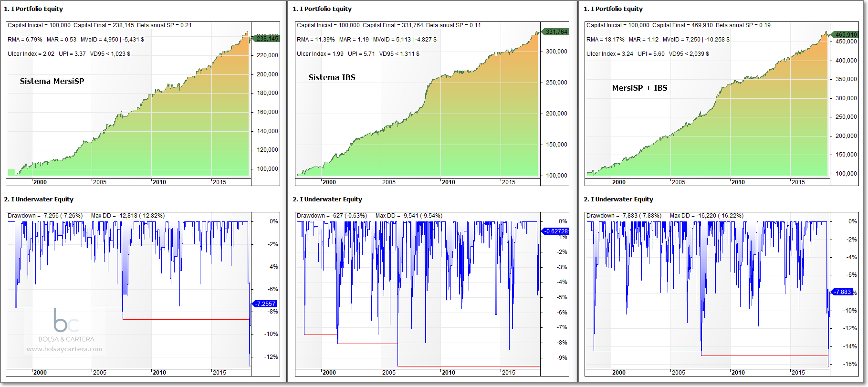The image size is (868, 387).
Task: Click the 'Sistema IBS' chart label
Action: (332, 77)
